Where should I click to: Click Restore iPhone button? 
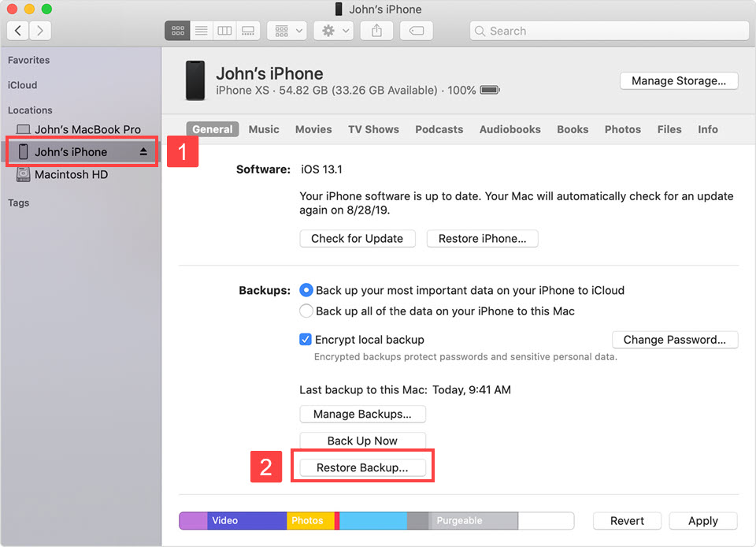click(x=482, y=239)
